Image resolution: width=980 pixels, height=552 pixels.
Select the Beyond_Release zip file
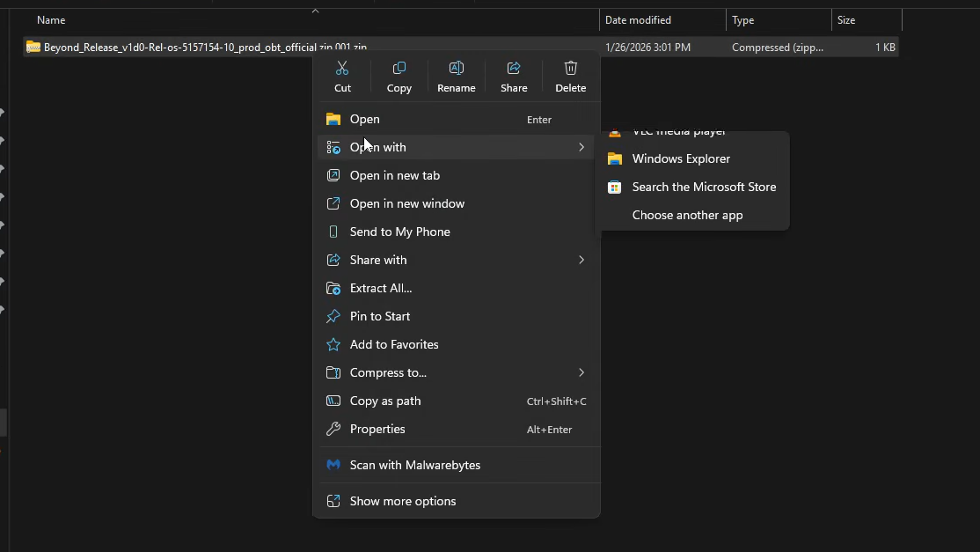click(x=176, y=48)
